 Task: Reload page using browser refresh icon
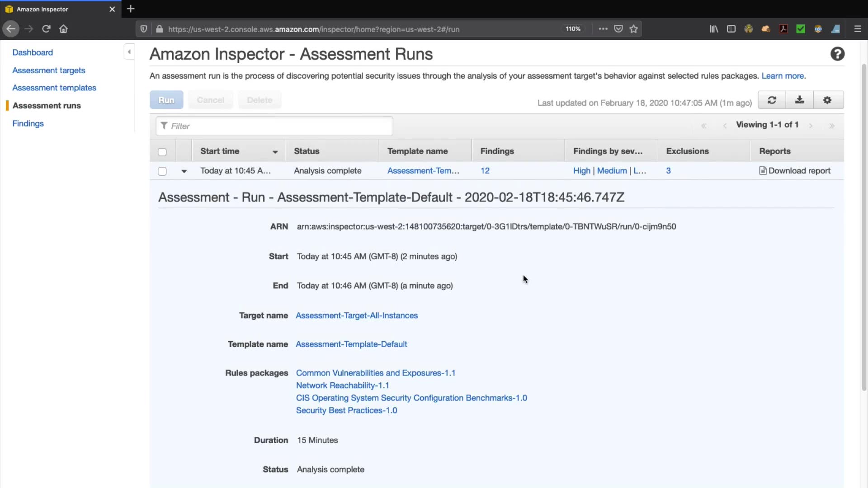tap(46, 29)
